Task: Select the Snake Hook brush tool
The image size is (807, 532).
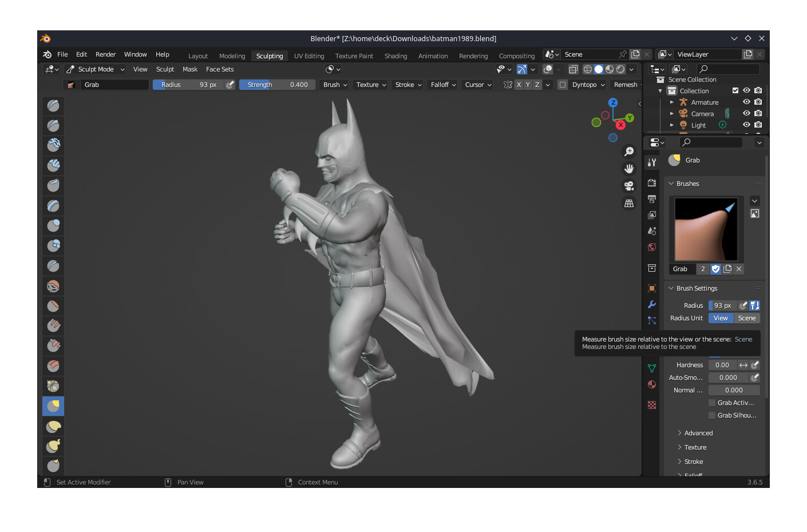Action: 53,446
